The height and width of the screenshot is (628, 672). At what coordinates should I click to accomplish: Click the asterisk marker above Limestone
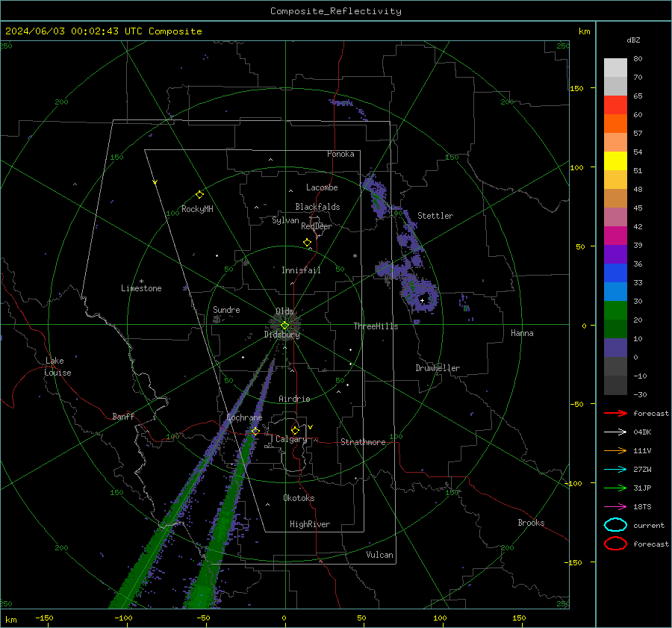point(141,282)
